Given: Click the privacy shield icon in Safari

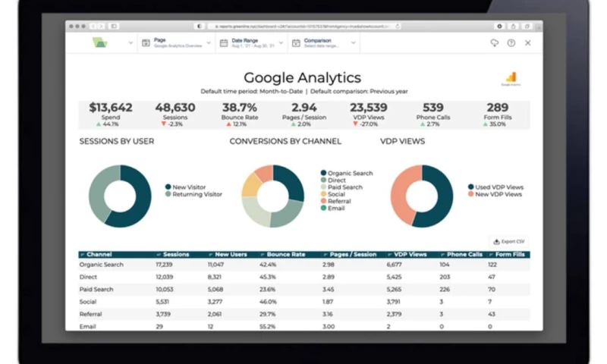Looking at the screenshot, I should click(x=199, y=27).
